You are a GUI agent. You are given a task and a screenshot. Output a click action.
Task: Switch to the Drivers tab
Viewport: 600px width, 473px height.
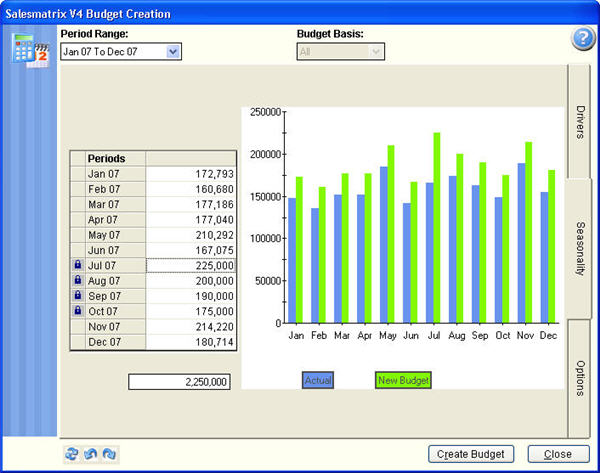(580, 120)
